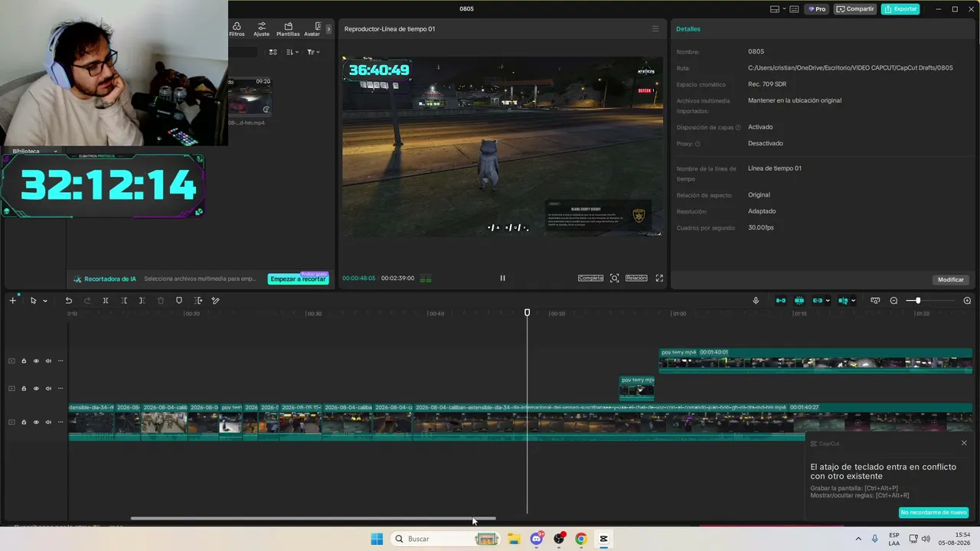Zoom out the timeline
This screenshot has width=980, height=551.
click(x=893, y=301)
